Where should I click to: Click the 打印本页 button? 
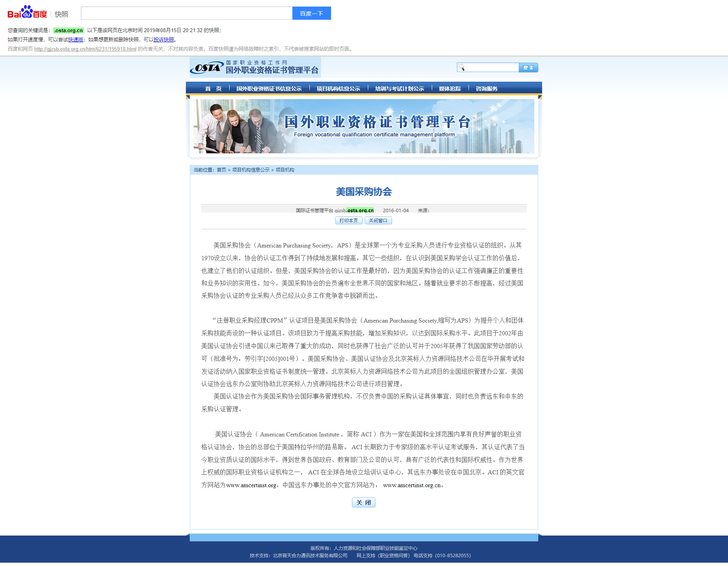[x=349, y=220]
